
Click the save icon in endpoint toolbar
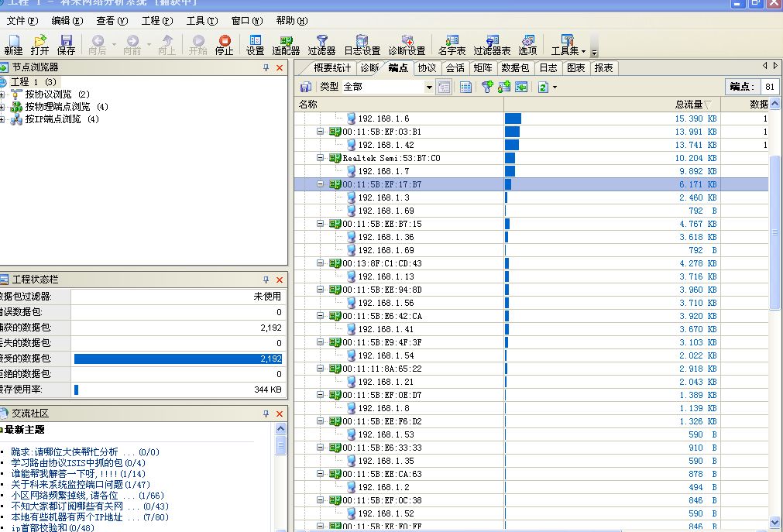(x=306, y=88)
